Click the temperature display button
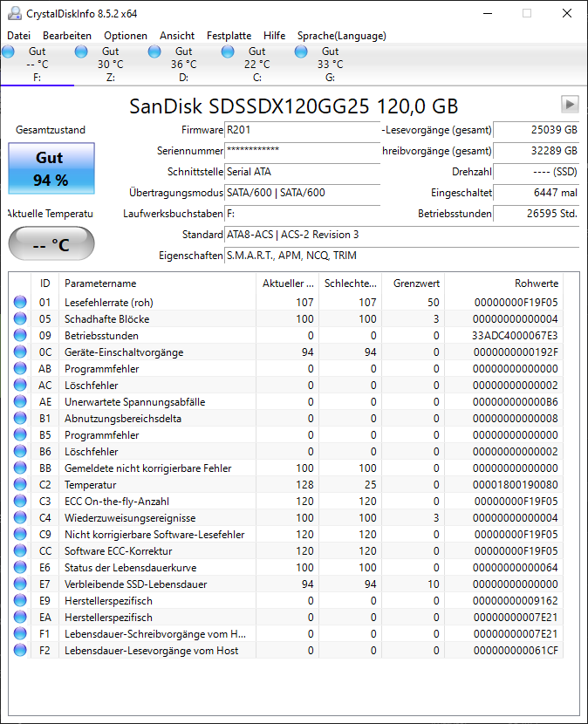The height and width of the screenshot is (724, 588). pyautogui.click(x=51, y=243)
